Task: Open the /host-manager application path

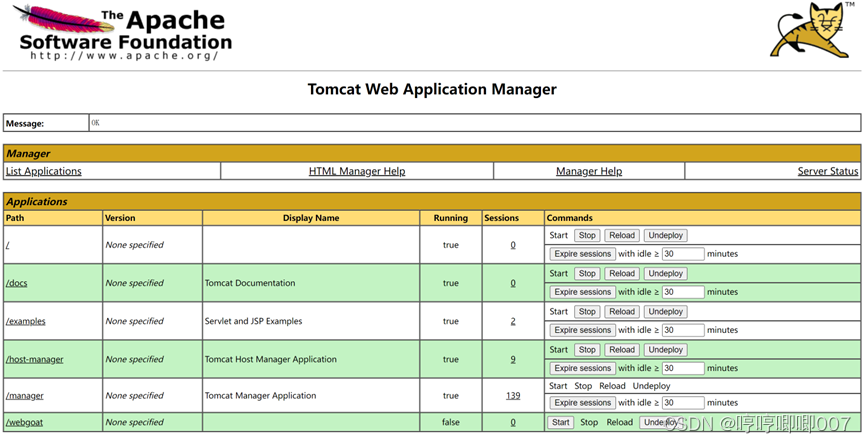Action: [34, 359]
